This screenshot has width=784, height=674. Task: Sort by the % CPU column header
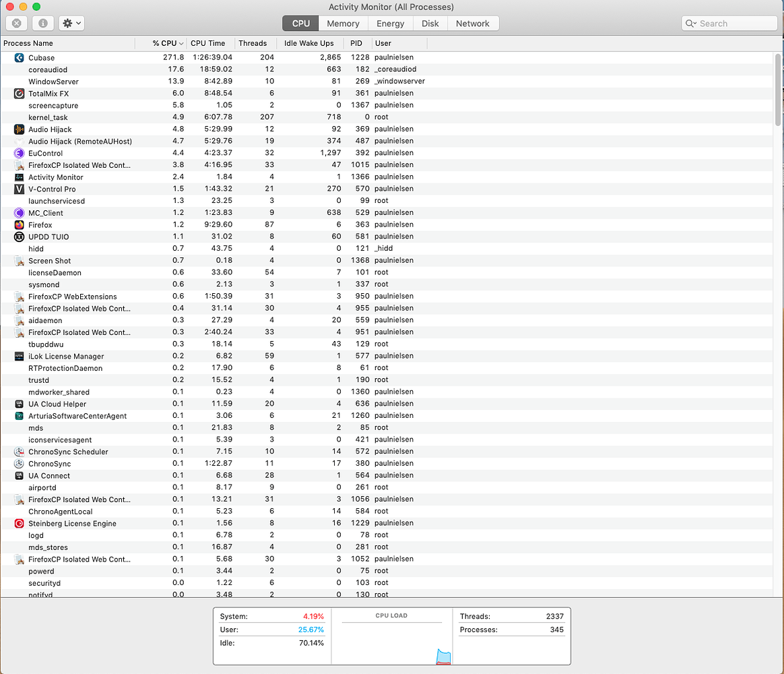click(x=164, y=43)
